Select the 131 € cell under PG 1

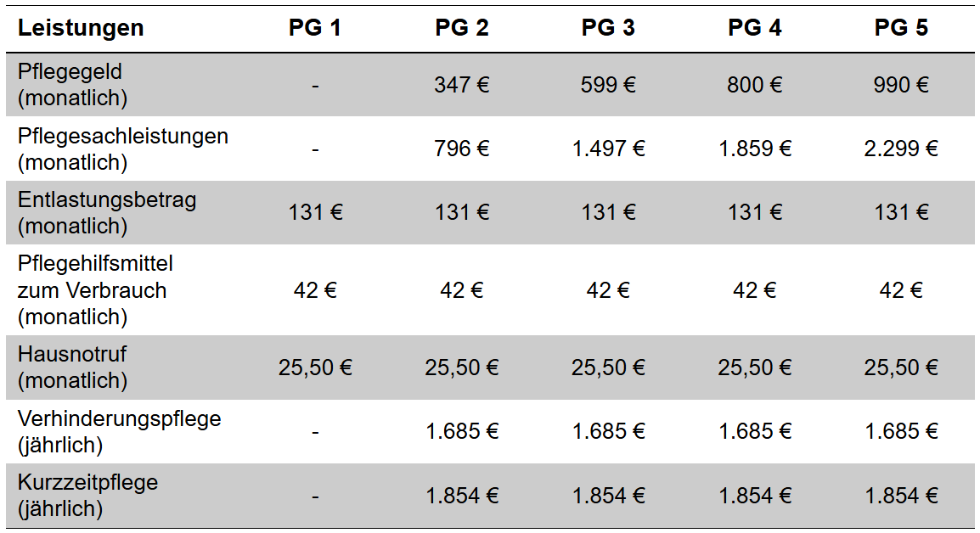315,212
